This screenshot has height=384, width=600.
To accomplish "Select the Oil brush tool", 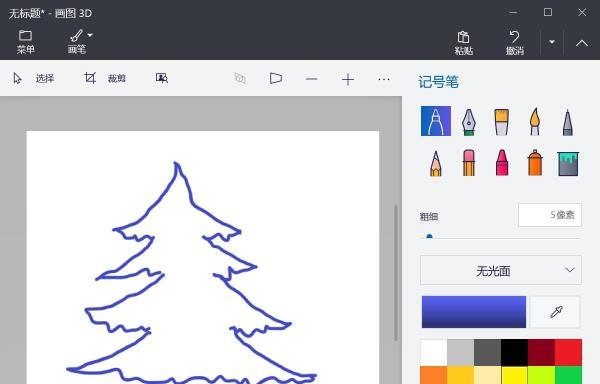I will [x=502, y=122].
